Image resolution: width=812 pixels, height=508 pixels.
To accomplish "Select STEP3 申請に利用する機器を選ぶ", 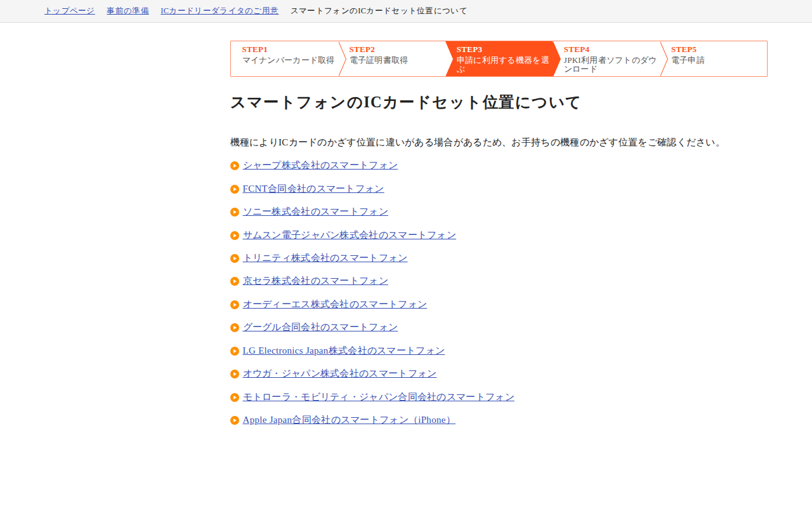I will coord(500,58).
